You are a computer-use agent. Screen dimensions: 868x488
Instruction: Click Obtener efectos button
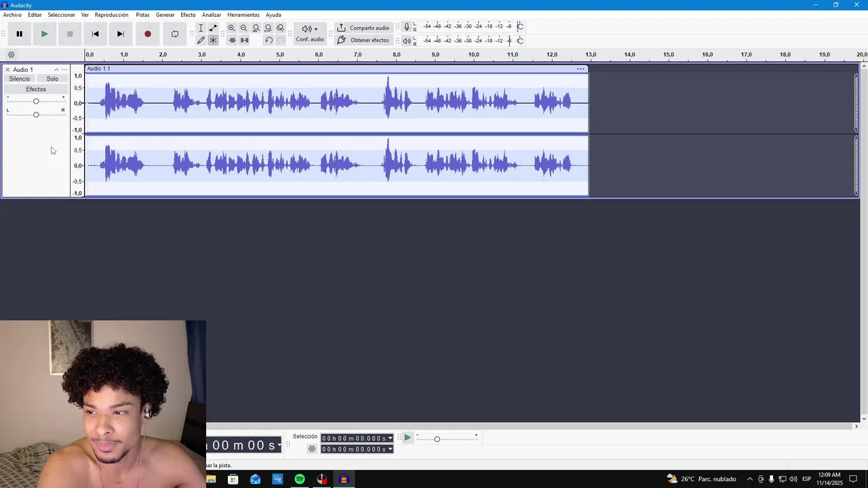tap(363, 40)
